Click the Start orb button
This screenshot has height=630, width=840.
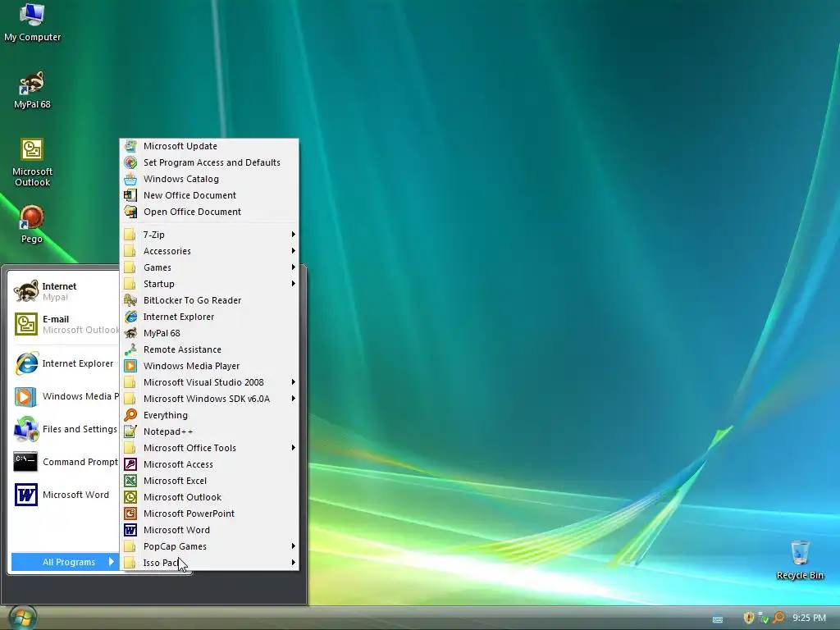tap(22, 618)
